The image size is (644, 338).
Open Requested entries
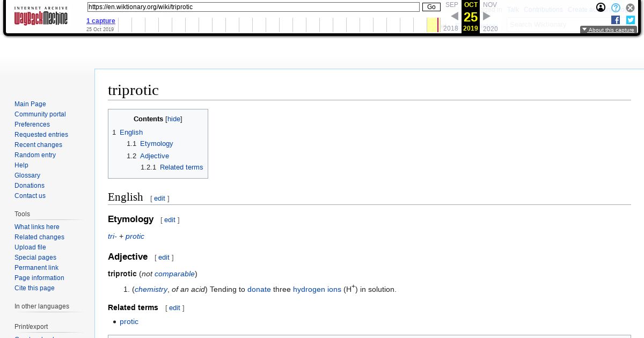pyautogui.click(x=41, y=135)
